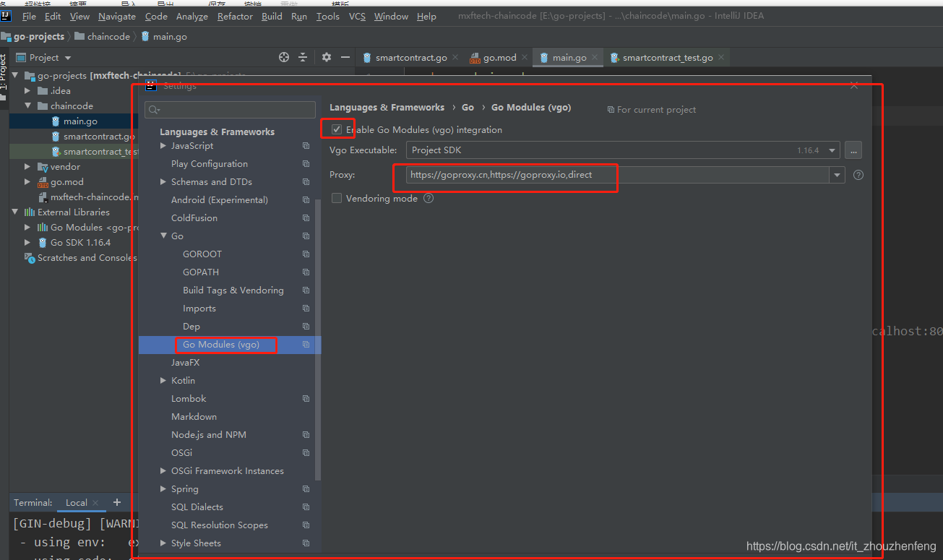Click the project-level icon beside Lombok
Image resolution: width=943 pixels, height=560 pixels.
(306, 399)
